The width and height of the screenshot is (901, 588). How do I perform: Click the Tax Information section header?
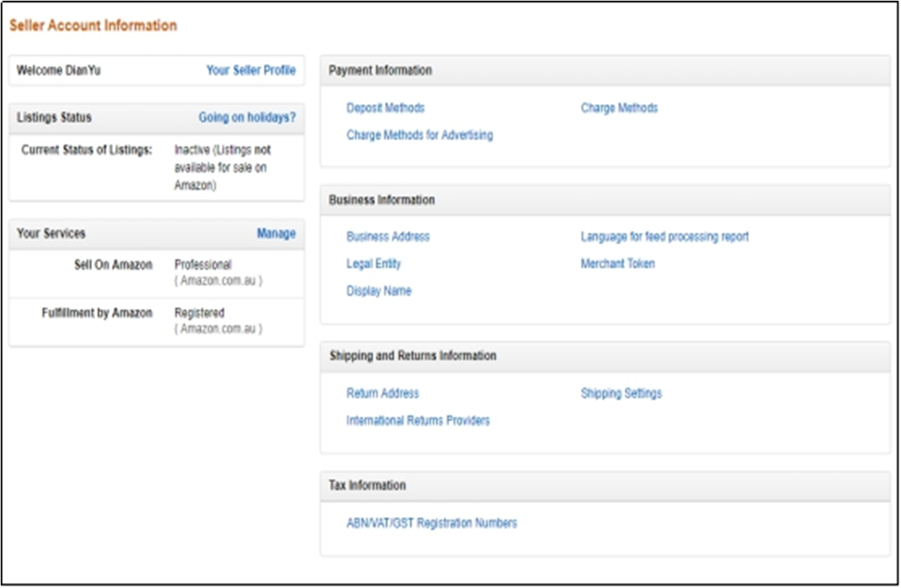[367, 485]
